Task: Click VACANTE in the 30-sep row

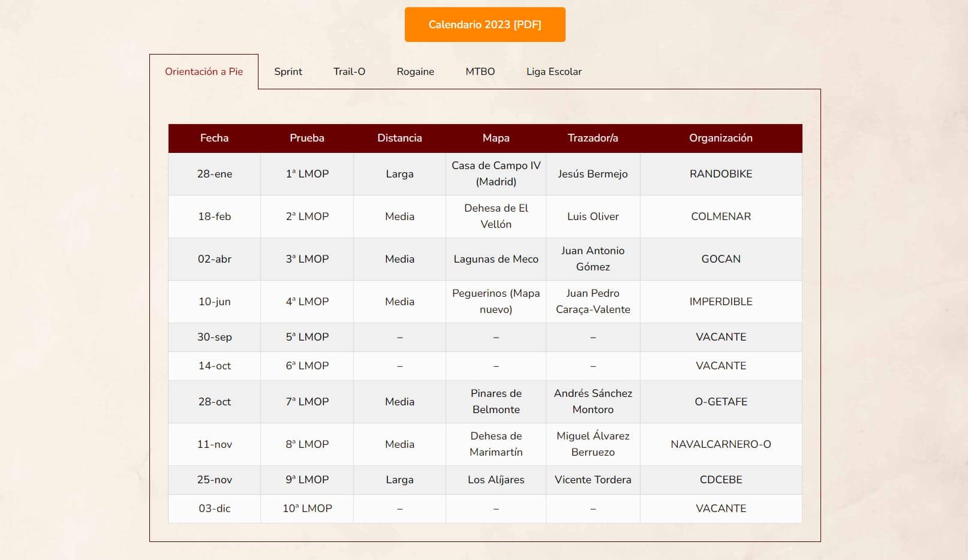Action: tap(721, 337)
